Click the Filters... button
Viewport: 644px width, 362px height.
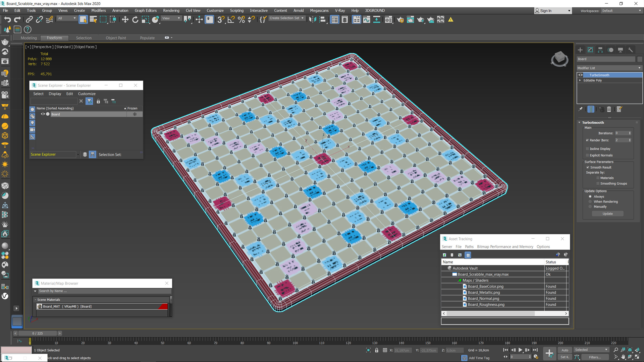point(595,357)
